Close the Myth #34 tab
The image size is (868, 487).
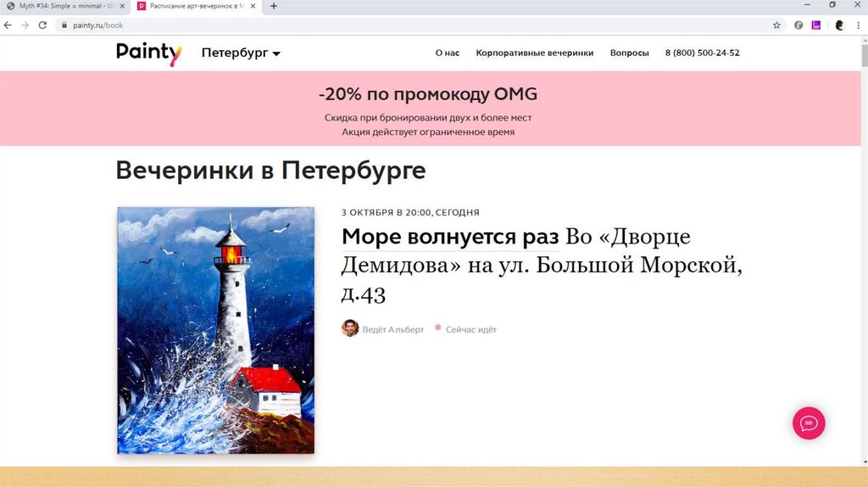click(x=122, y=6)
